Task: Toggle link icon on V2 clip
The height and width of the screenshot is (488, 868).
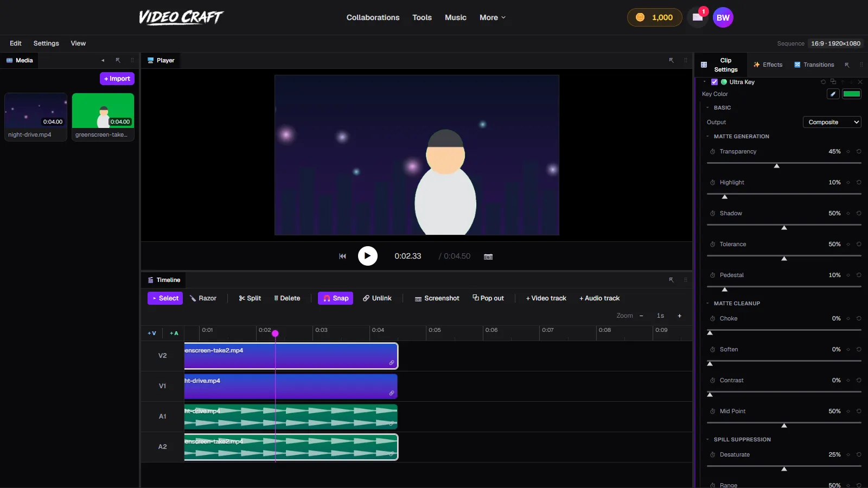Action: (392, 363)
